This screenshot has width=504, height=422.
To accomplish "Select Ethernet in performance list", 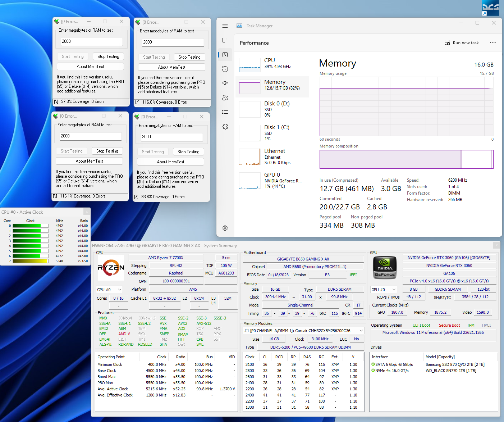I will coord(272,156).
